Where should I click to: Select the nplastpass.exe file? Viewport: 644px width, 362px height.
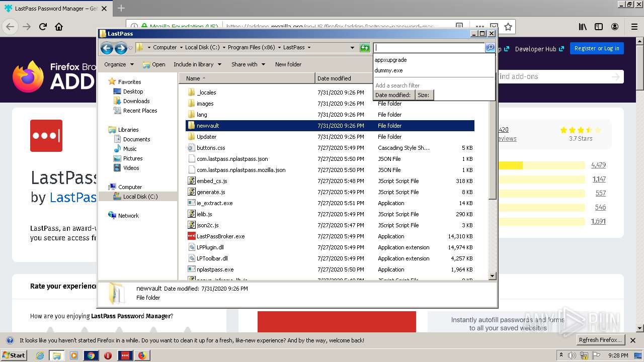tap(215, 269)
